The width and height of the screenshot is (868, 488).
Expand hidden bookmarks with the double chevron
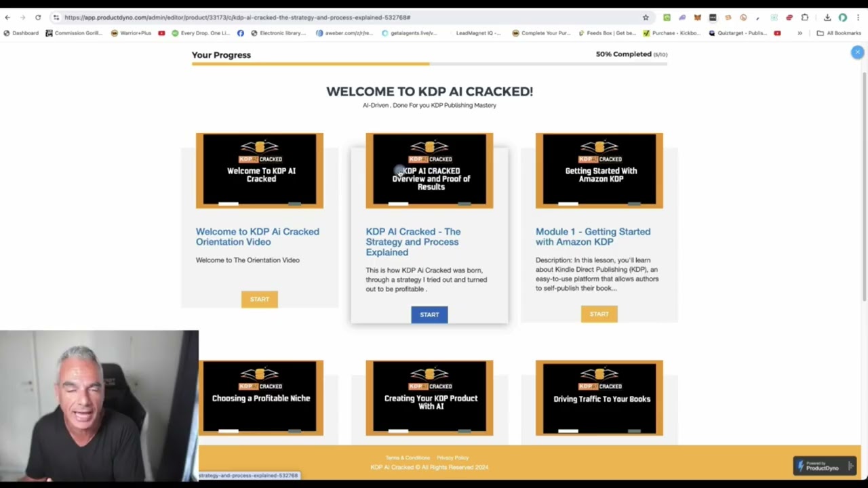click(x=800, y=33)
